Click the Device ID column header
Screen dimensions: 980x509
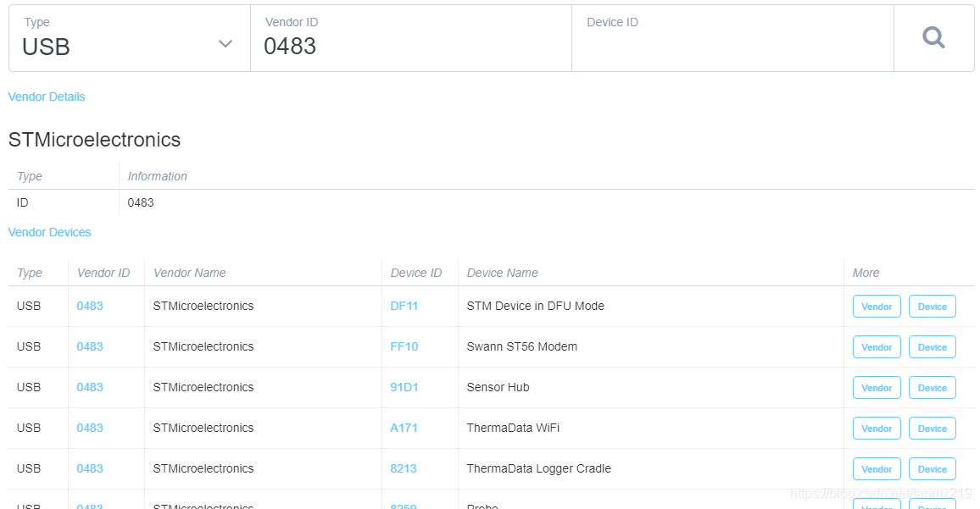coord(415,273)
